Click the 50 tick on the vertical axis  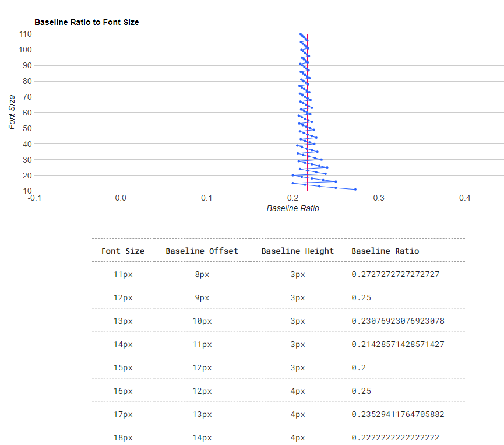click(27, 128)
